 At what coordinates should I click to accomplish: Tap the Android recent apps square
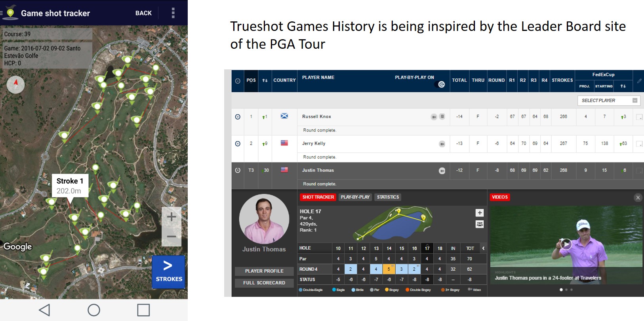coord(143,310)
